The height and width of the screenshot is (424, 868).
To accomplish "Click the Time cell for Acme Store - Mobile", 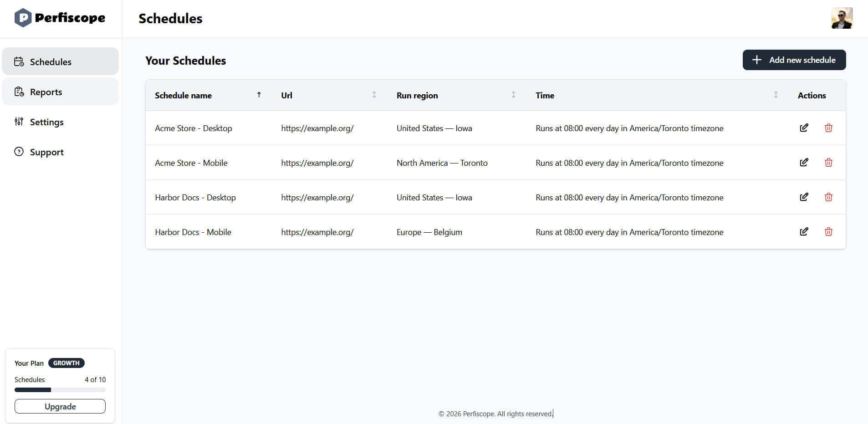I will (629, 163).
